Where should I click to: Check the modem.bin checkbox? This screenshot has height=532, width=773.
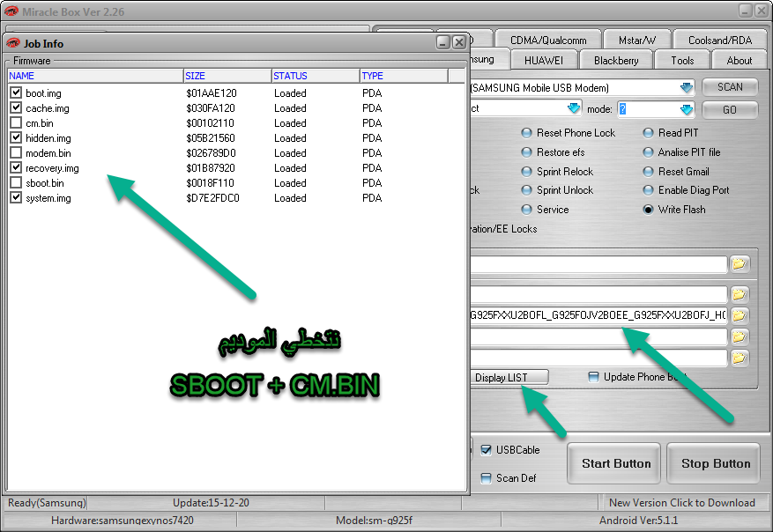tap(16, 152)
